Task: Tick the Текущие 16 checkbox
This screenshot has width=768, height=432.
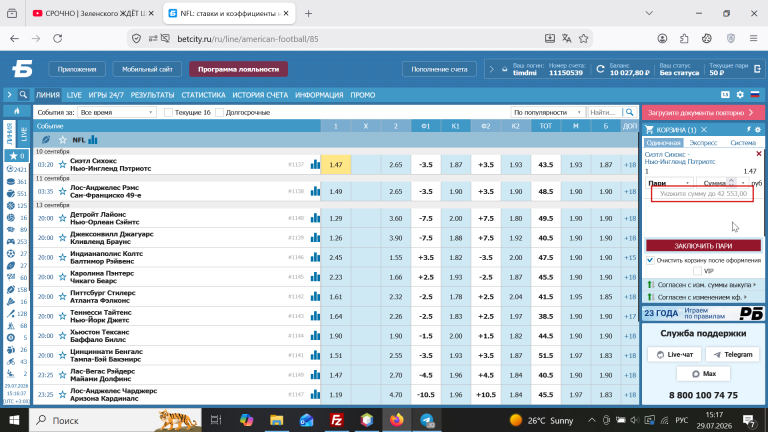Action: tap(168, 113)
